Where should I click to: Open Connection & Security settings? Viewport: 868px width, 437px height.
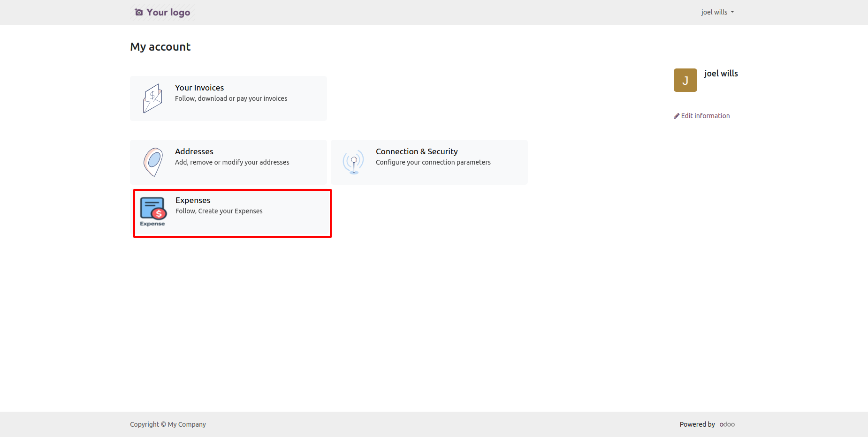(x=417, y=151)
